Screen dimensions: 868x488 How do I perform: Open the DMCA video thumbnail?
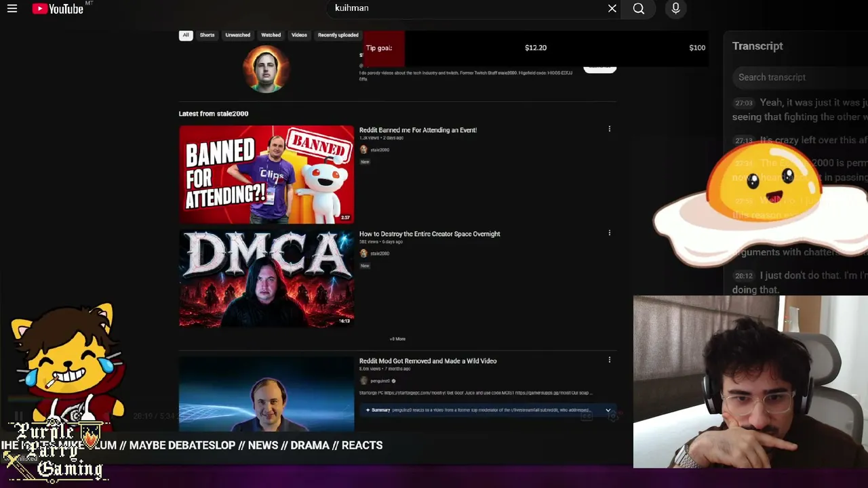click(267, 279)
